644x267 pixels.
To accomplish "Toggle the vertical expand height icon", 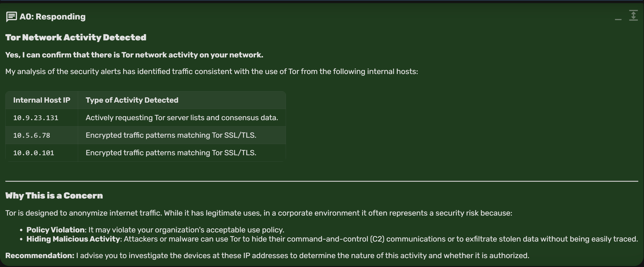I will coord(633,15).
